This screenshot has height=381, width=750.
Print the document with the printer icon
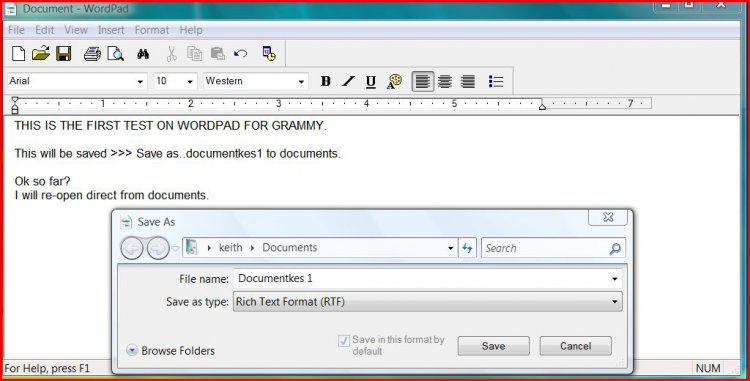(92, 54)
